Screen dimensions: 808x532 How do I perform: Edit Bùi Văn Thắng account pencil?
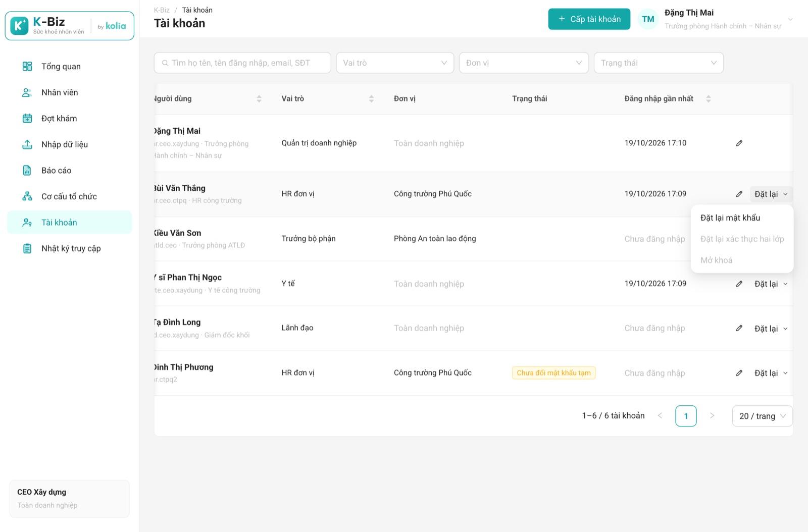tap(739, 194)
